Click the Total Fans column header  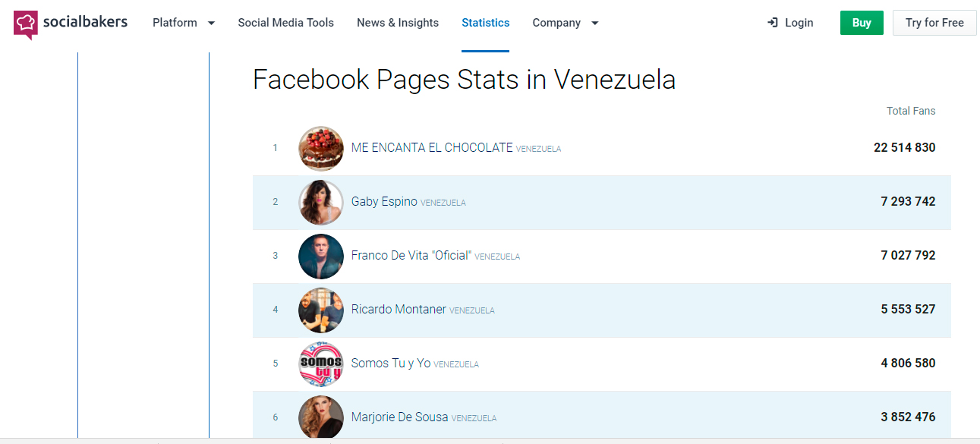tap(911, 111)
